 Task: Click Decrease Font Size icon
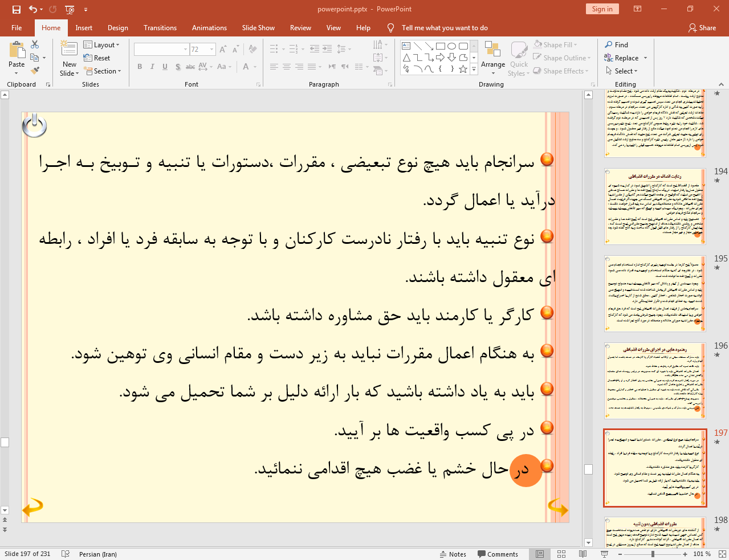pyautogui.click(x=235, y=50)
